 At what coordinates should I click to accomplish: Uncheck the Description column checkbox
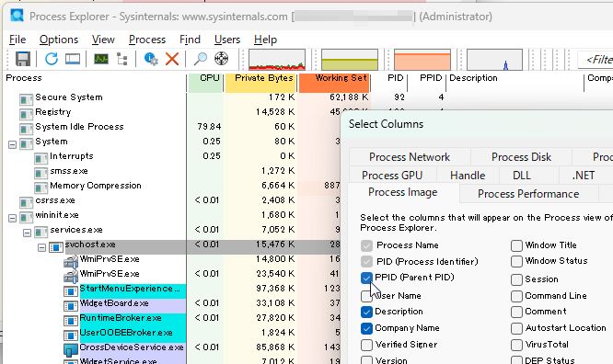pyautogui.click(x=366, y=312)
